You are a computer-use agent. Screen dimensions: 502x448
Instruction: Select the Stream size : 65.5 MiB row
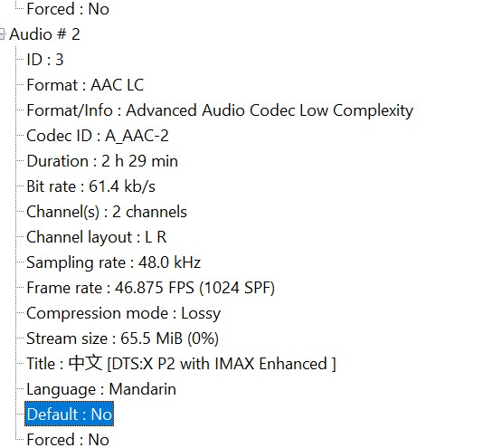(123, 338)
